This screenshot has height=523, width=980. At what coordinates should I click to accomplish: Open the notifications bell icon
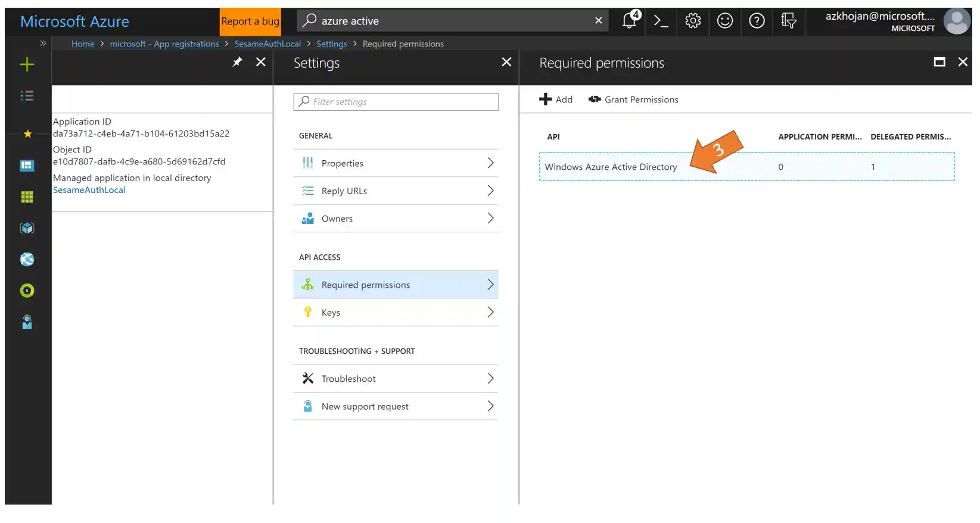coord(630,21)
